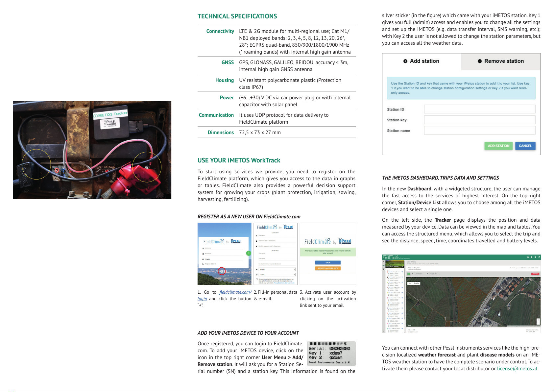Click the "72,5 x 73 x 27 mm" value
The image size is (554, 392).
coord(260,132)
